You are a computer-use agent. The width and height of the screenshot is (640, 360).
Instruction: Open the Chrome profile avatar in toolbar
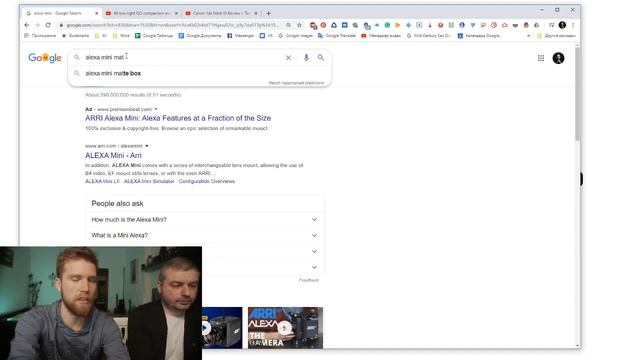(562, 25)
